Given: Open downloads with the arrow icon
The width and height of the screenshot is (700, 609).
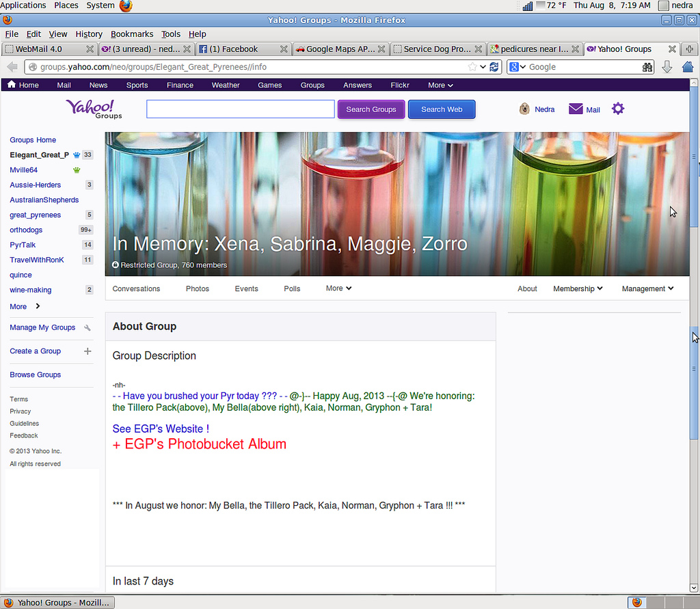Looking at the screenshot, I should (x=667, y=66).
